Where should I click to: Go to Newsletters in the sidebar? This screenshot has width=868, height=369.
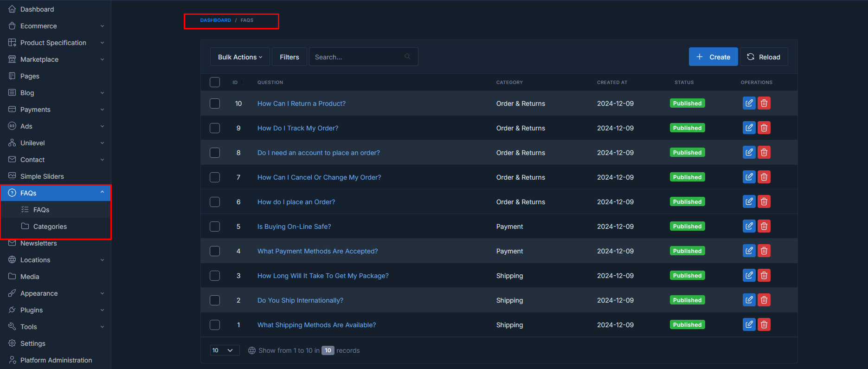coord(39,243)
